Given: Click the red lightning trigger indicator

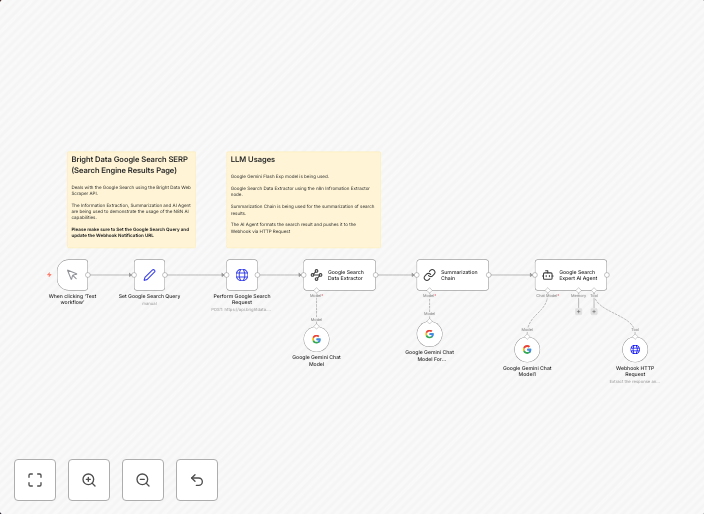Looking at the screenshot, I should pos(49,275).
